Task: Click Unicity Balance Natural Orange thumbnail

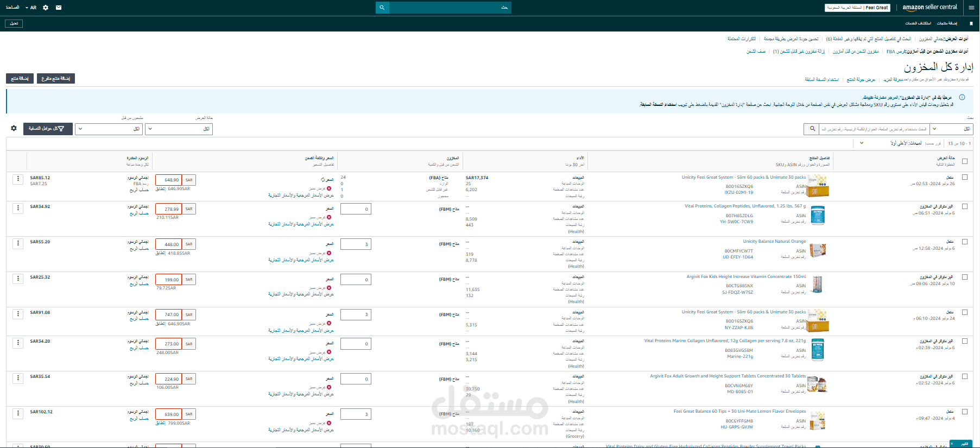Action: pos(818,250)
